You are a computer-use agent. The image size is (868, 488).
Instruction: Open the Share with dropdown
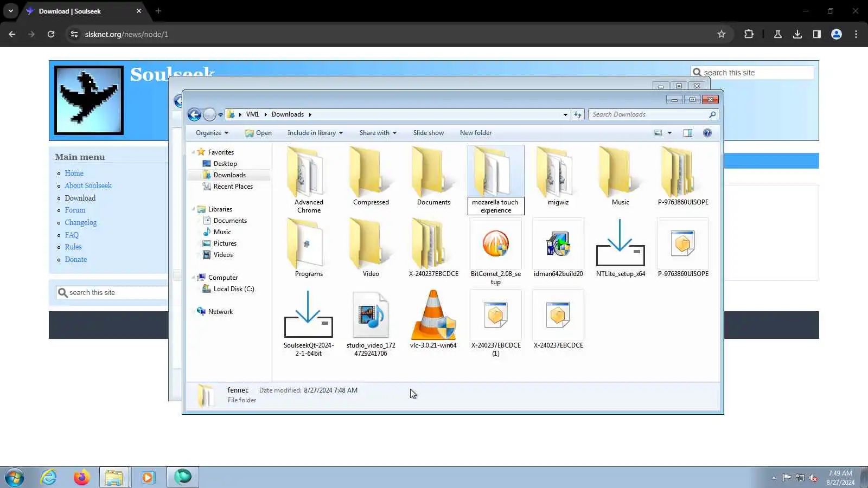click(378, 133)
